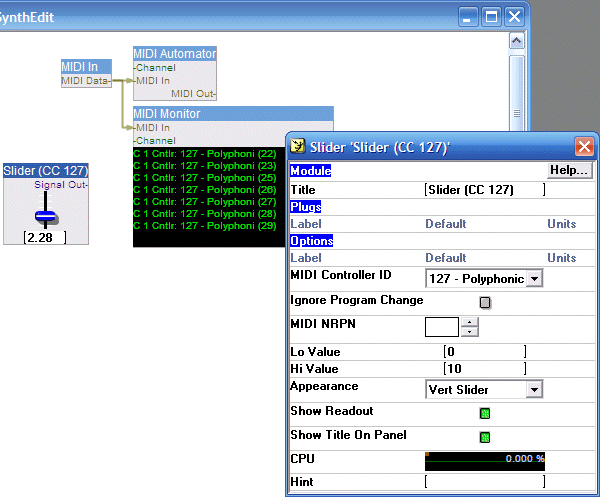Click the MIDI Controller ID label
Viewport: 600px width, 497px height.
coord(341,275)
